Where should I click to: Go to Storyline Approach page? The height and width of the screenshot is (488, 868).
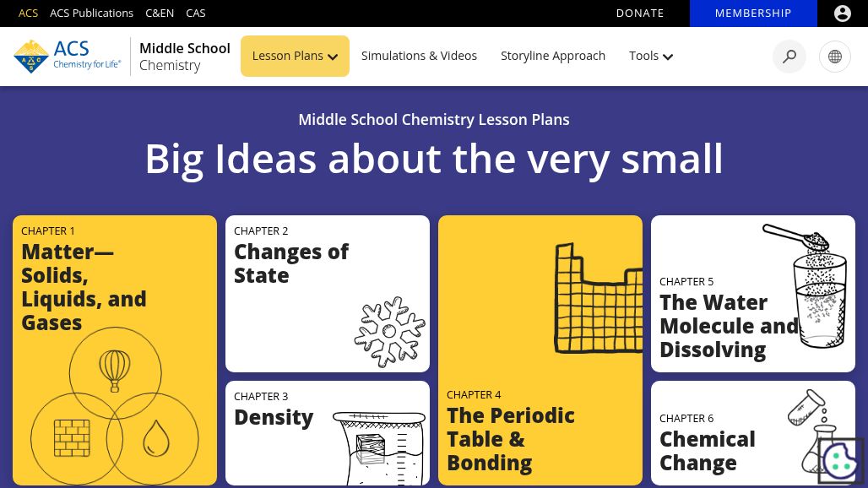[553, 57]
